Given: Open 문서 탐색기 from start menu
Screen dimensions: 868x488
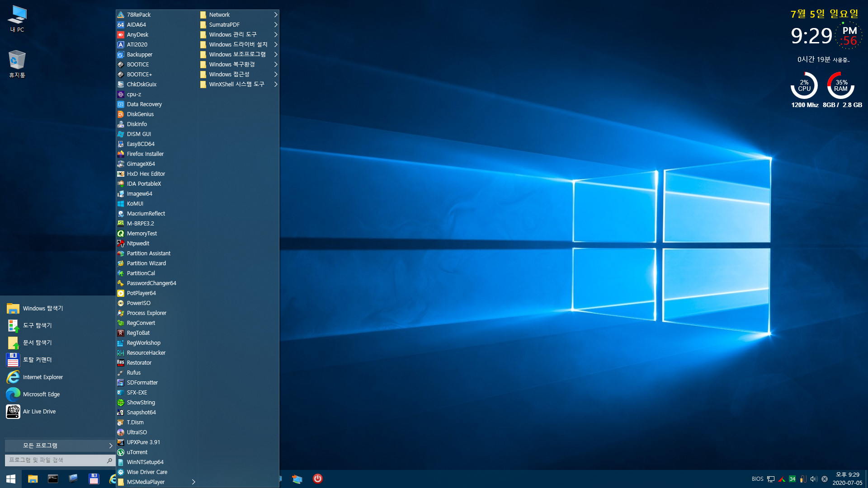Looking at the screenshot, I should point(59,343).
